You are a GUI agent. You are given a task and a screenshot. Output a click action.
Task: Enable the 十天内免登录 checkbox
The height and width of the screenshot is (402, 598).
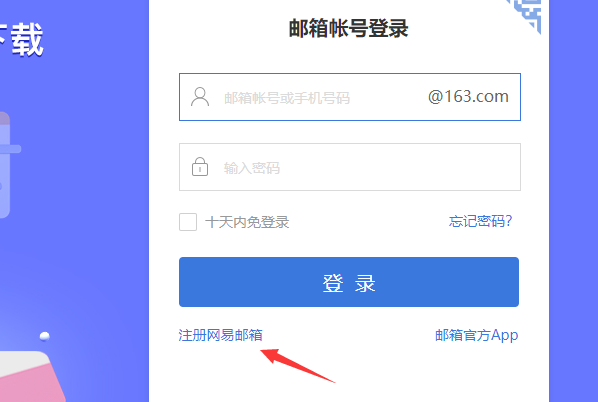click(188, 222)
